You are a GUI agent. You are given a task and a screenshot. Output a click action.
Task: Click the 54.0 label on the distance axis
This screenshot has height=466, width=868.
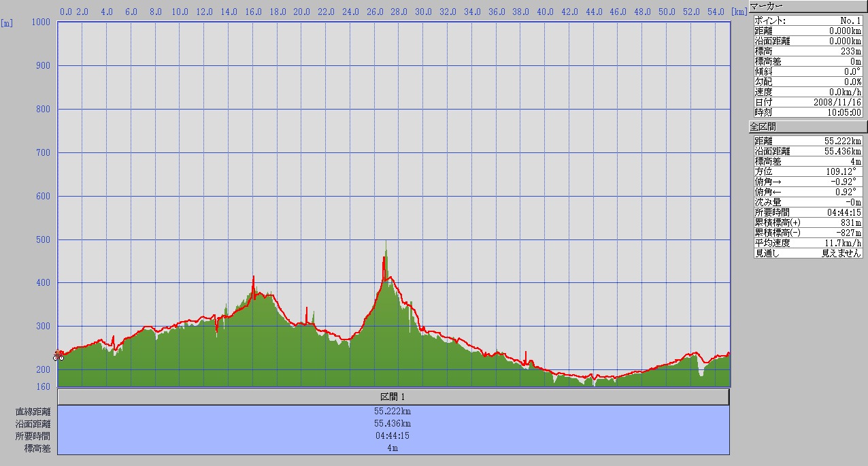(x=714, y=12)
